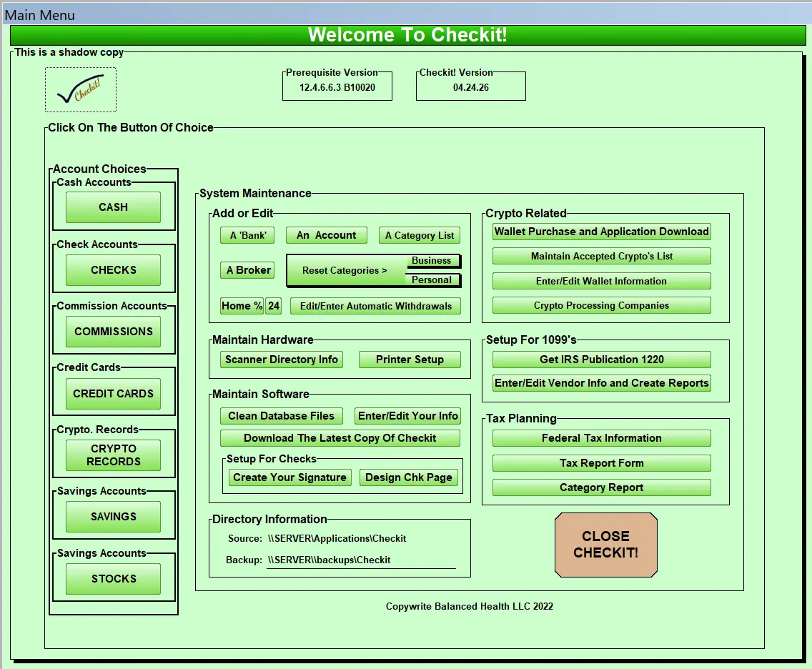Click the Reset Categories > label
The height and width of the screenshot is (669, 812).
[x=345, y=270]
